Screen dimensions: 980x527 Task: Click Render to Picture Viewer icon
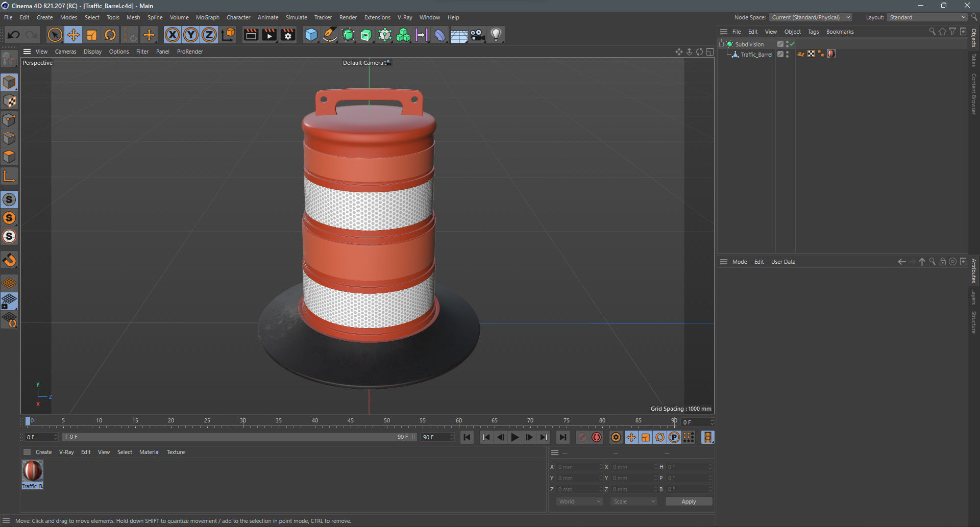tap(269, 35)
